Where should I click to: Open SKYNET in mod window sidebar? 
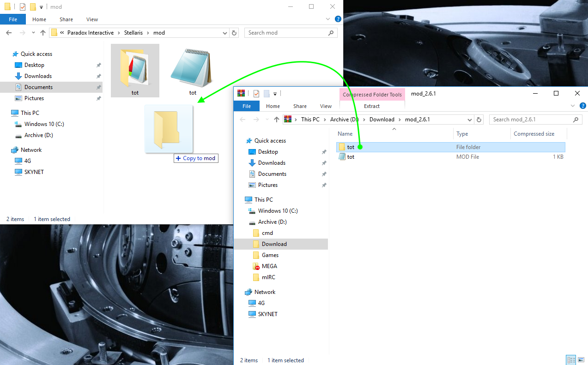coord(34,172)
